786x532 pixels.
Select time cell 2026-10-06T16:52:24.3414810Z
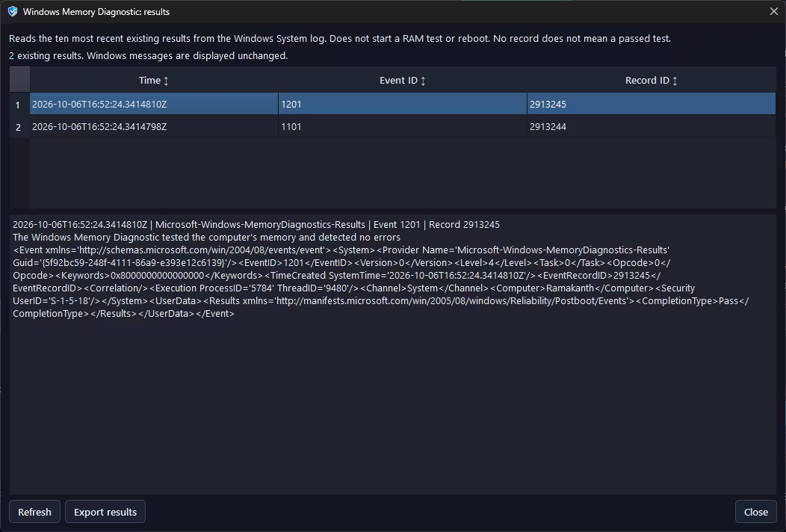pyautogui.click(x=154, y=105)
